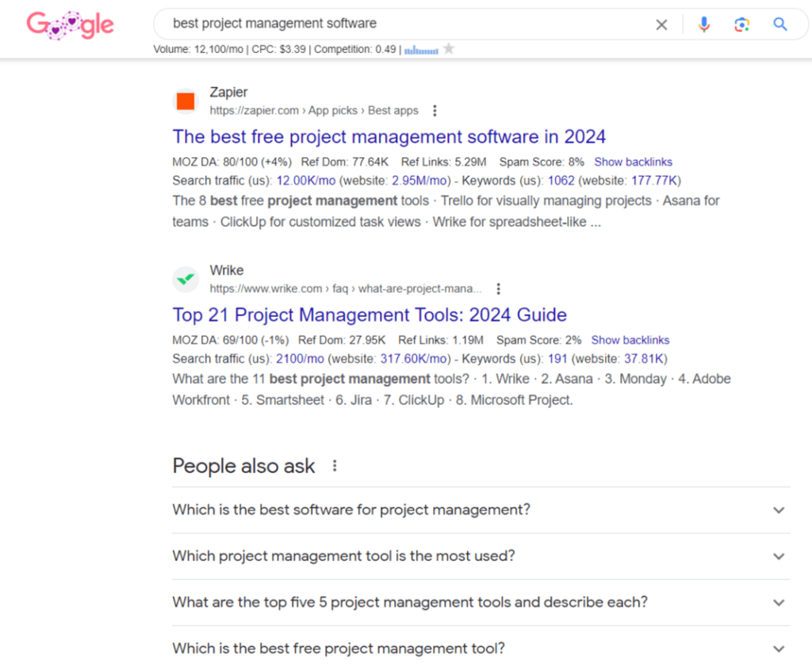Expand 'Which is the best free project management tool?'

[x=778, y=648]
